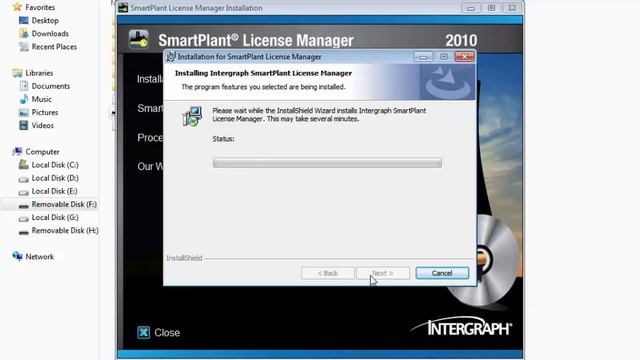The height and width of the screenshot is (360, 640).
Task: Select Computer in Explorer sidebar
Action: (x=42, y=152)
